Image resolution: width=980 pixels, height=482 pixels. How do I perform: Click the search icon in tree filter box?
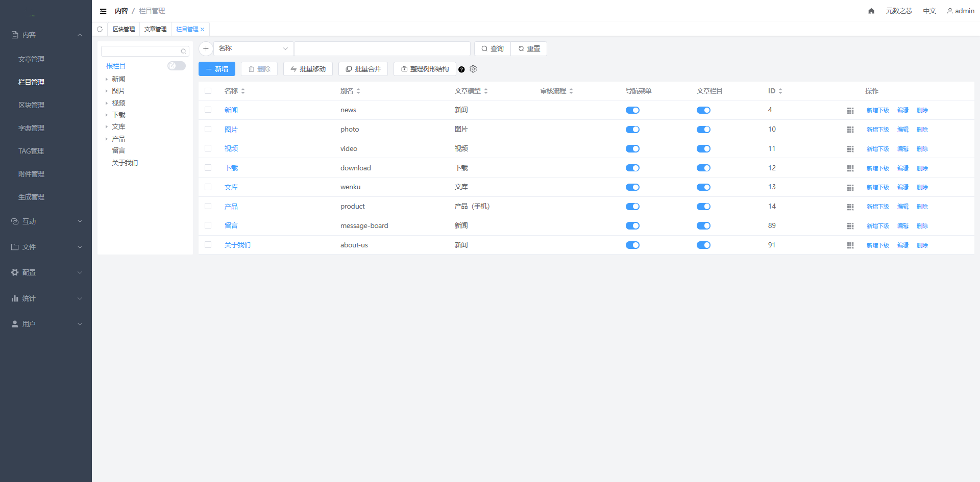(183, 52)
